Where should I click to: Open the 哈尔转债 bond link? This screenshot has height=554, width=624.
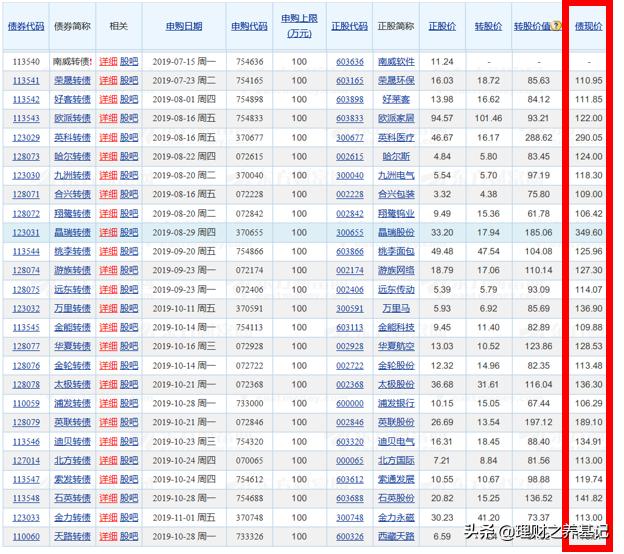point(72,156)
